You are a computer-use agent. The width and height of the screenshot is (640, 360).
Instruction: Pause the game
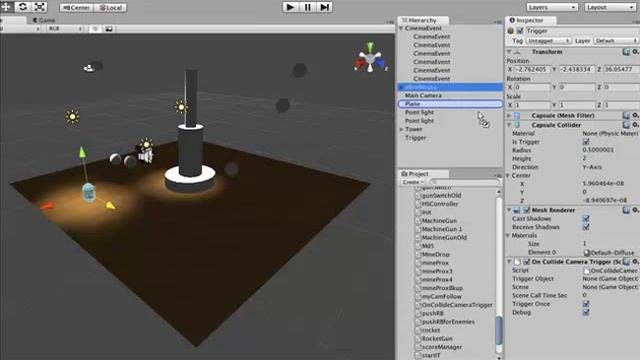pyautogui.click(x=307, y=7)
